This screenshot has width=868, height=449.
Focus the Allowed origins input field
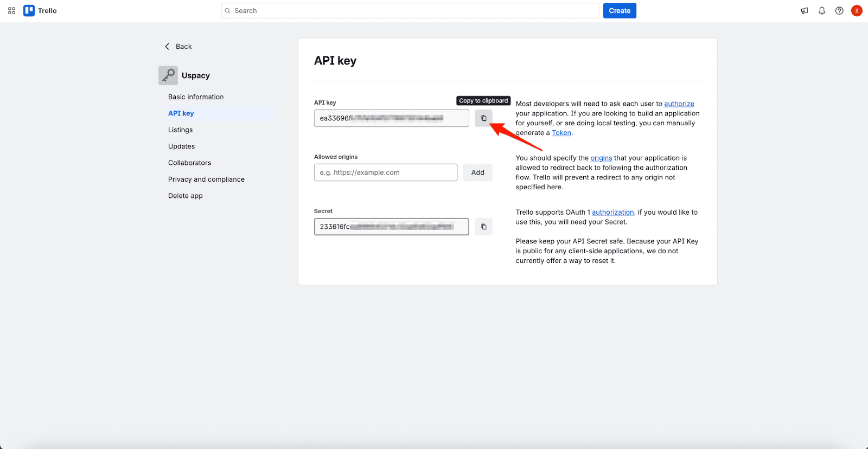click(385, 172)
